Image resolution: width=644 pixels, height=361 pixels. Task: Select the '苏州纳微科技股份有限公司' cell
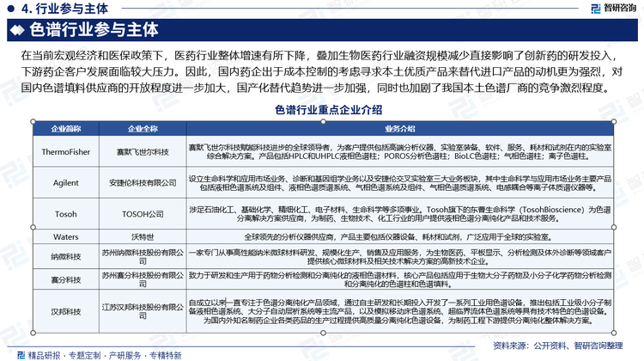pos(143,256)
